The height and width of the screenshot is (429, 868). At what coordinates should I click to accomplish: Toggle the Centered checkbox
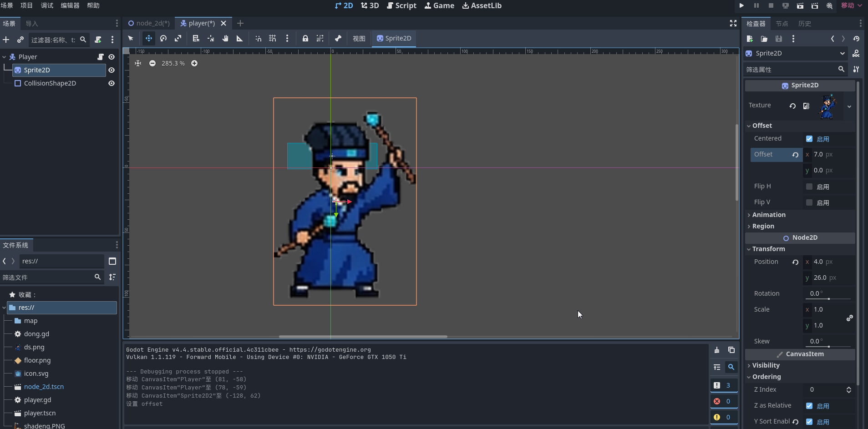tap(809, 139)
